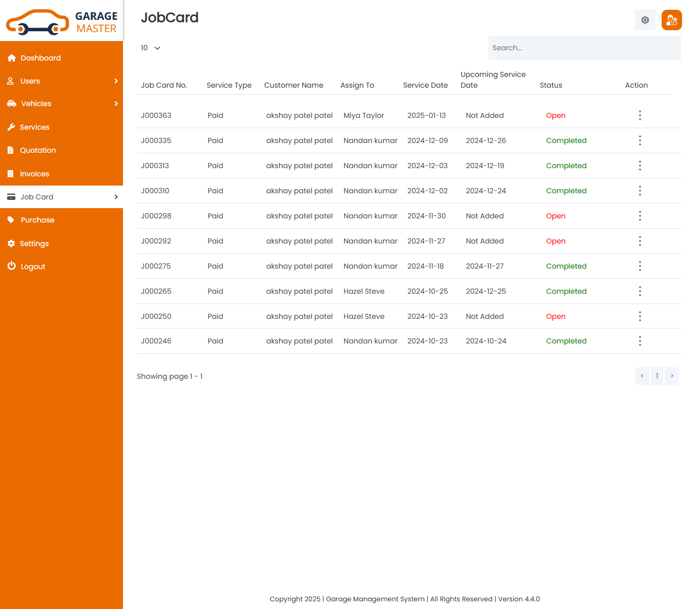Open Quotation from the sidebar menu
Viewport: 700px width, 609px height.
click(37, 150)
